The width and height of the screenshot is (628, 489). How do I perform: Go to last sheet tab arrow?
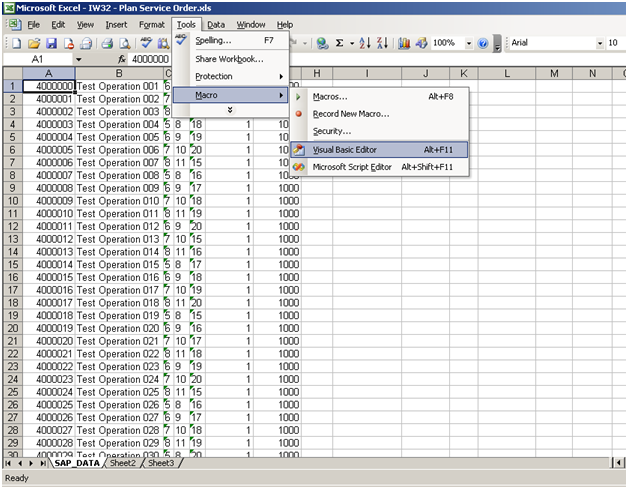tap(43, 463)
